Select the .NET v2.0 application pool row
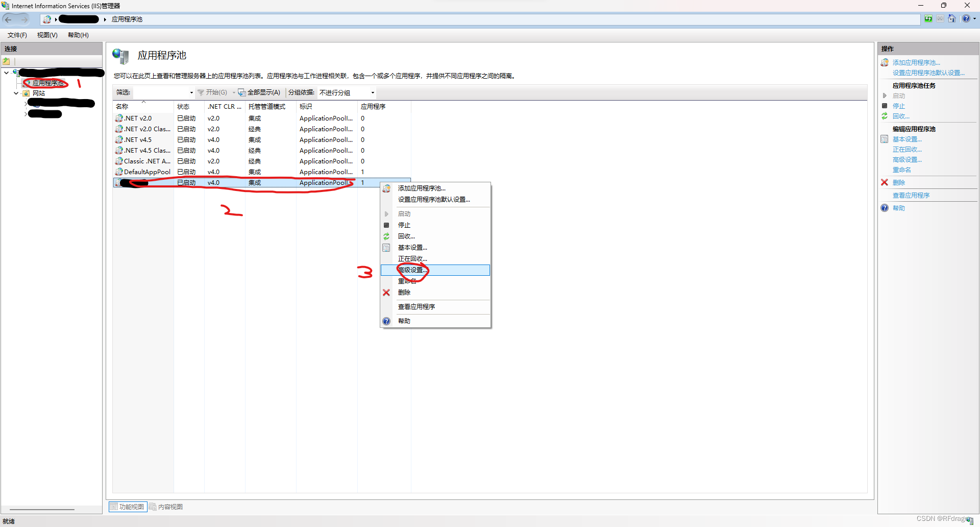Viewport: 980px width, 527px height. tap(261, 118)
